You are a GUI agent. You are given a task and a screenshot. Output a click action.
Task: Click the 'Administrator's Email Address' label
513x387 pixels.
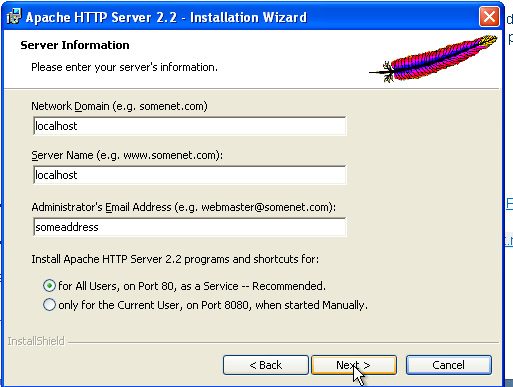(101, 207)
